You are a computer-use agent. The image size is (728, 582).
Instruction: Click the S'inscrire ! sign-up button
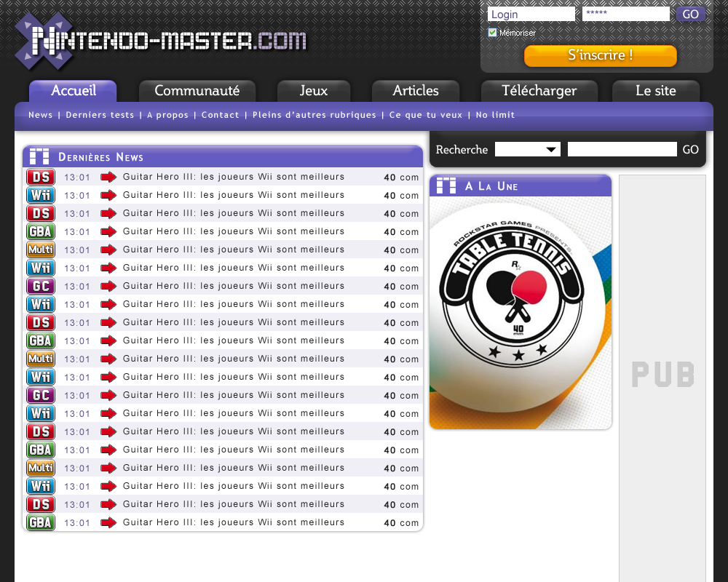(601, 56)
